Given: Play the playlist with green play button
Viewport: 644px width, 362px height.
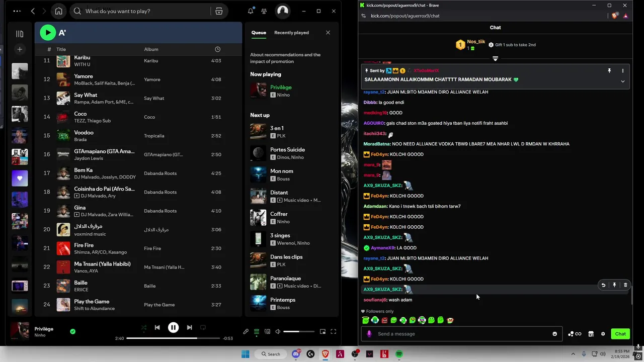Looking at the screenshot, I should tap(48, 33).
